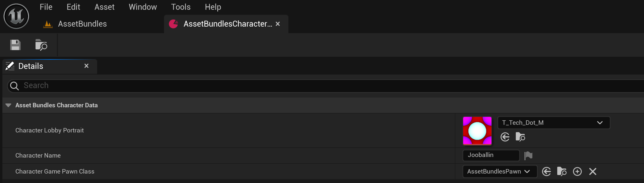The width and height of the screenshot is (644, 183).
Task: Create new asset for Game Pawn Class
Action: (577, 171)
